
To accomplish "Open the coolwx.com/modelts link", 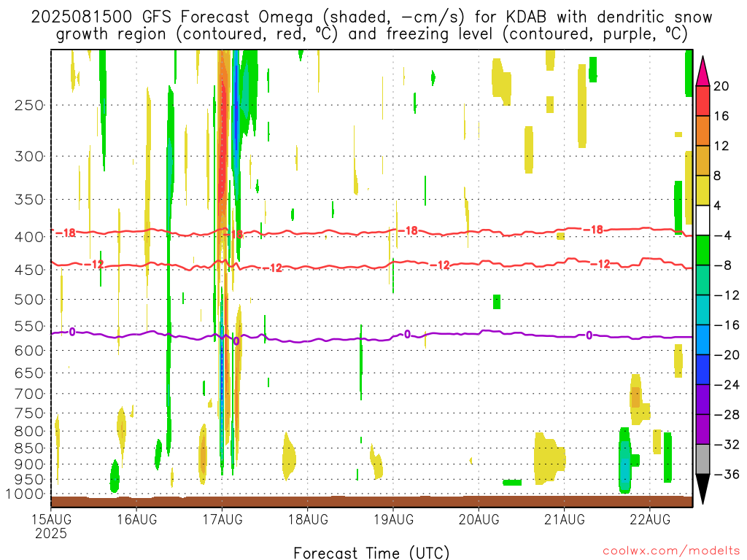I will click(671, 551).
